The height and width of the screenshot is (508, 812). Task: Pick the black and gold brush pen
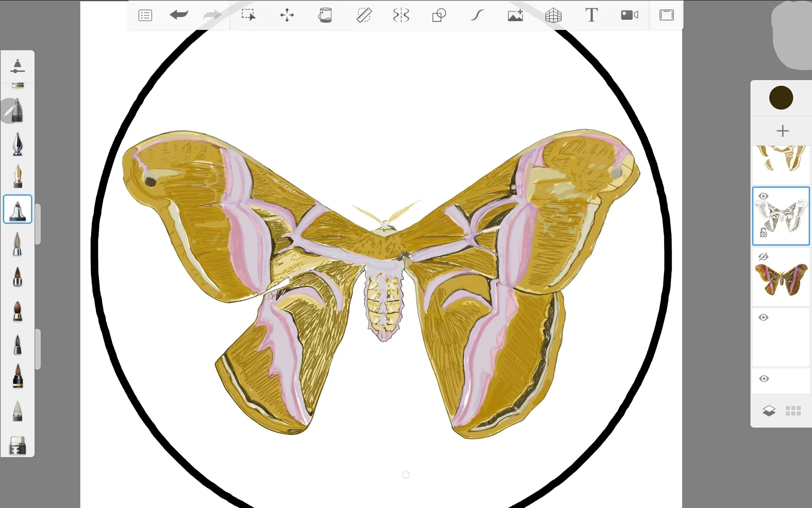point(18,376)
